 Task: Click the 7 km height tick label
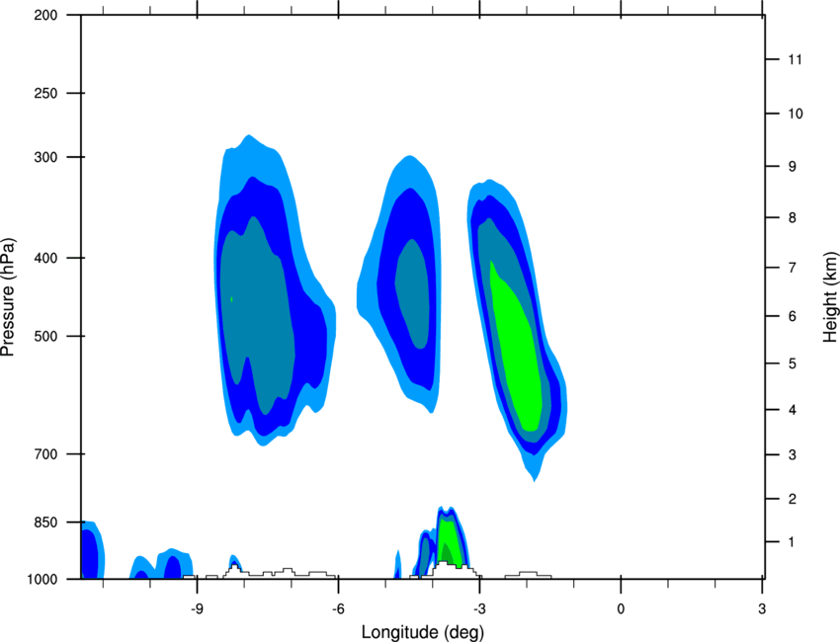pyautogui.click(x=793, y=268)
